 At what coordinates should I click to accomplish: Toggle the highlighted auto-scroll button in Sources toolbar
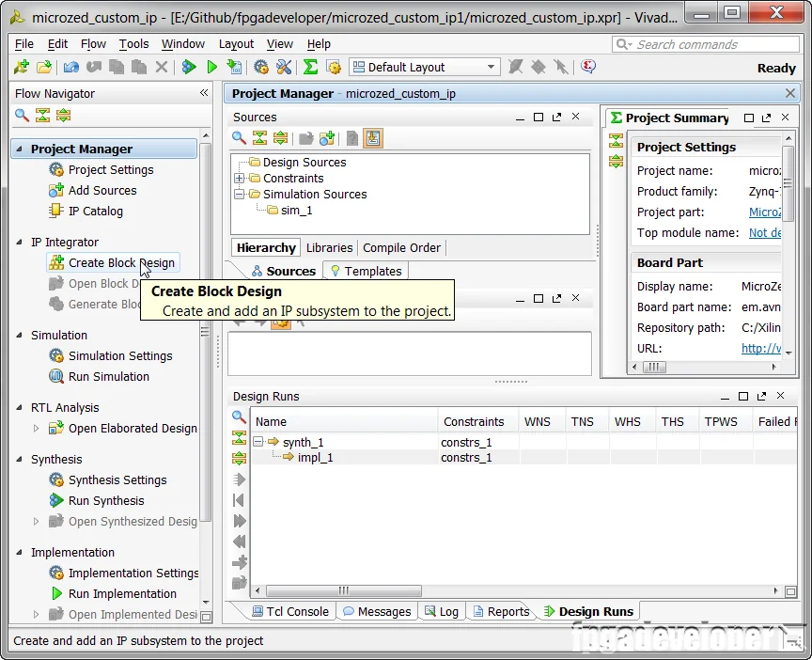pos(373,138)
